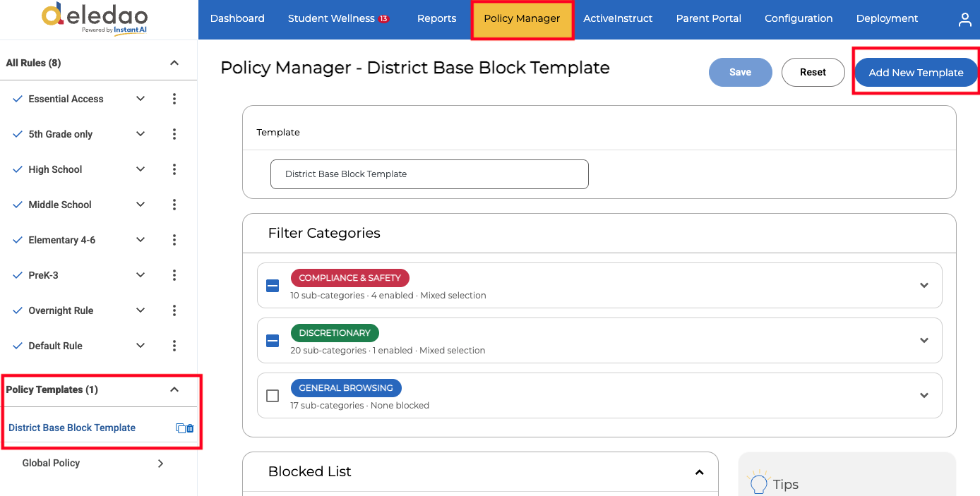Screen dimensions: 980x496
Task: Click the Global Policy label
Action: pyautogui.click(x=51, y=464)
